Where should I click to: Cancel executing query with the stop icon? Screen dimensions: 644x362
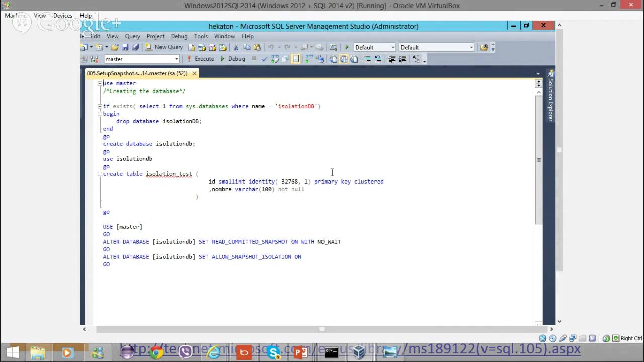coord(254,59)
